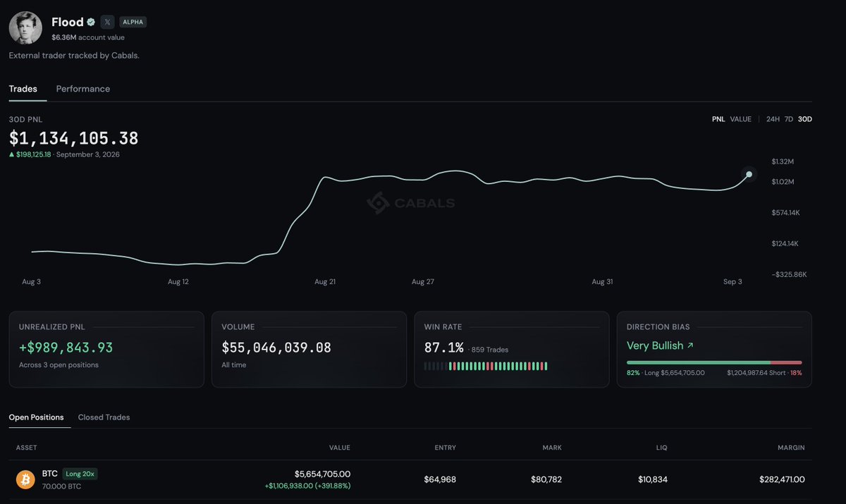The width and height of the screenshot is (846, 504).
Task: Switch to the Trades tab
Action: (x=23, y=89)
